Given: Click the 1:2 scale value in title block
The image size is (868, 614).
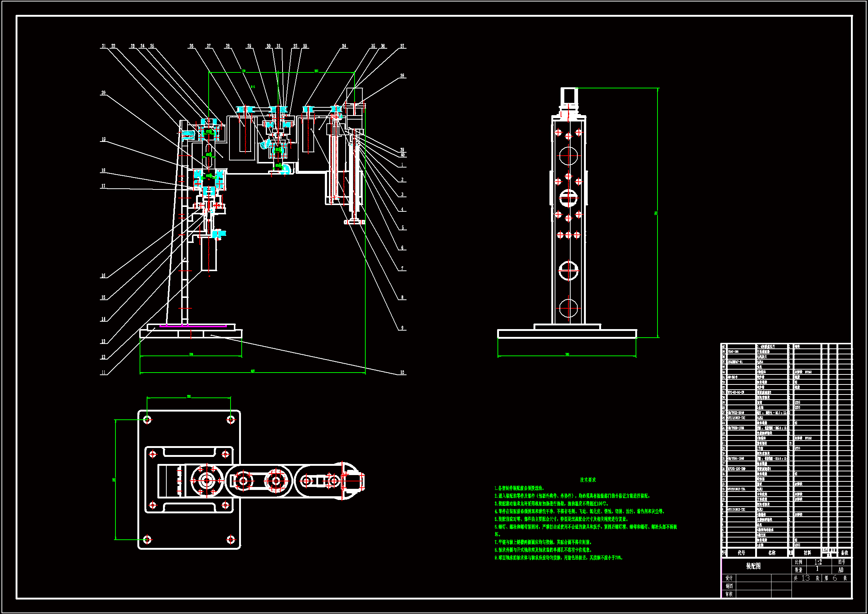Looking at the screenshot, I should (x=818, y=562).
